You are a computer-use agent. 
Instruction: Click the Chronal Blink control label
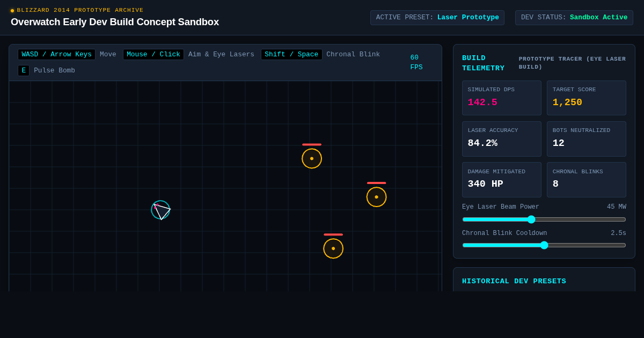point(353,54)
